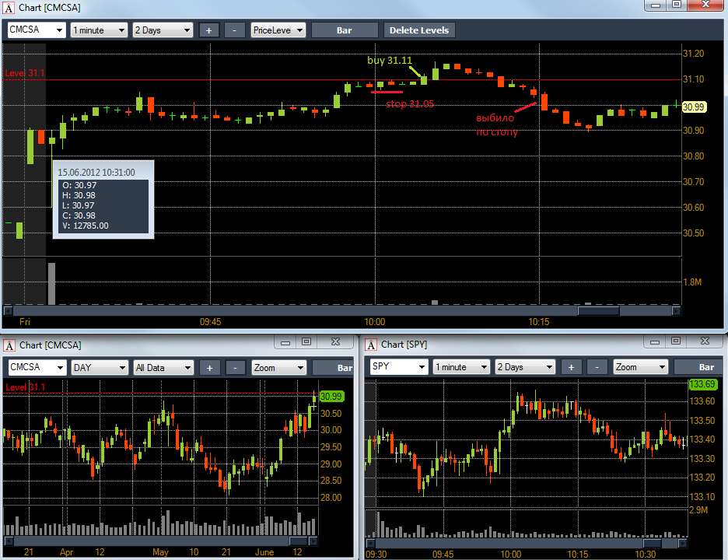Click the 'V: 12785.00' value in the OHLC tooltip
728x560 pixels.
click(86, 226)
